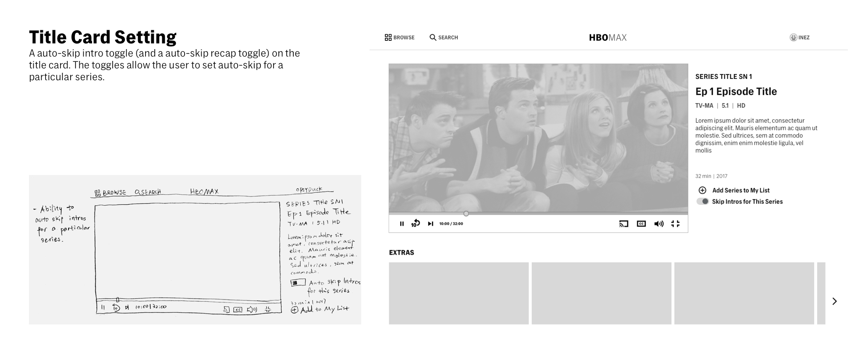Click the Title Card Setting heading

point(103,37)
